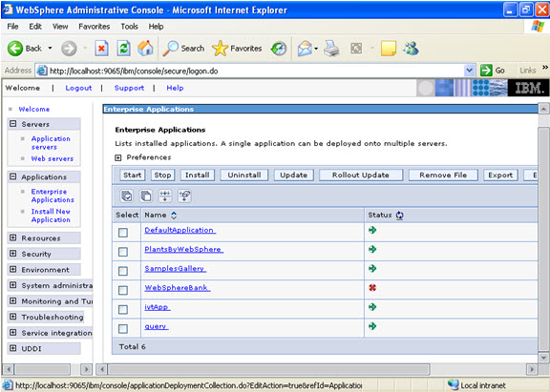Open the File menu

[12, 27]
